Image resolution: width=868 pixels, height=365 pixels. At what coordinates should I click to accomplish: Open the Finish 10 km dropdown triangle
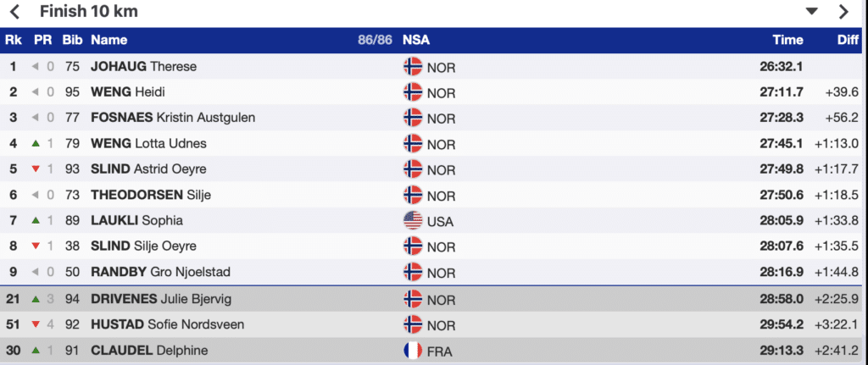click(x=811, y=11)
